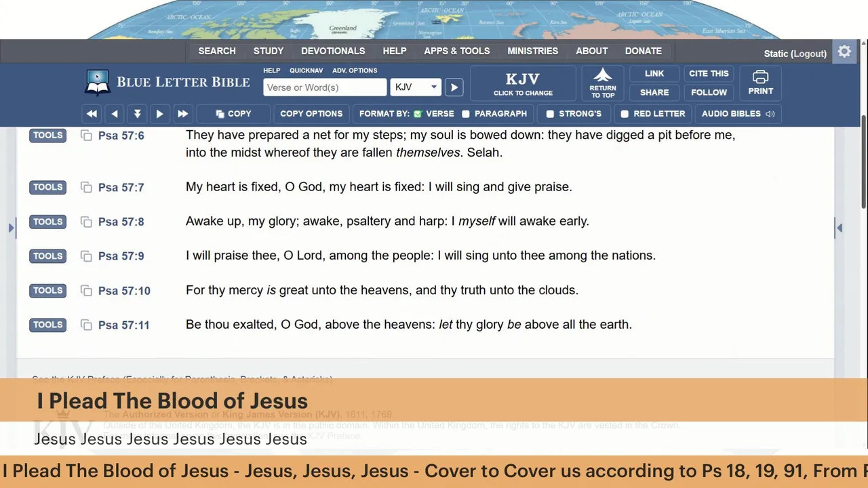Open ADV. OPTIONS link
Viewport: 868px width, 488px height.
(355, 70)
